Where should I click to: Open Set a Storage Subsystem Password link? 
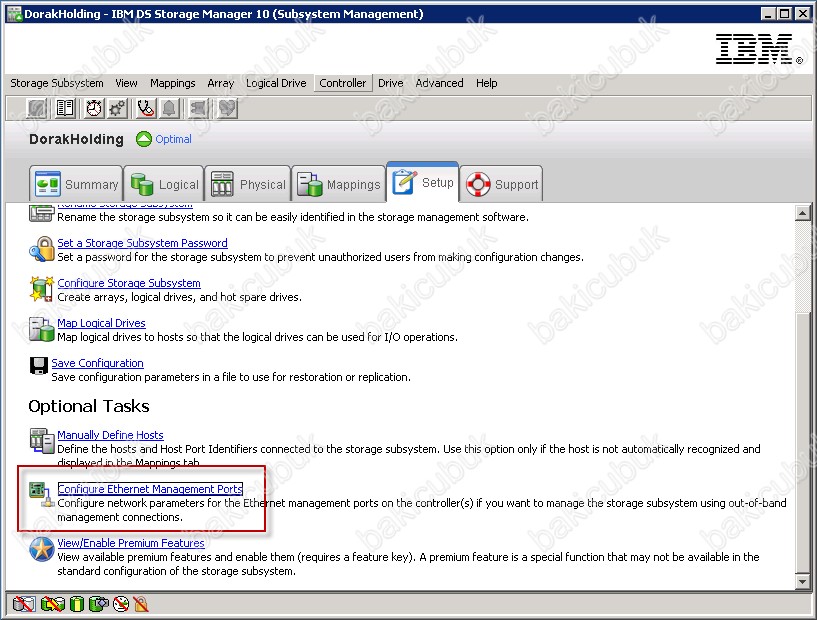[142, 243]
